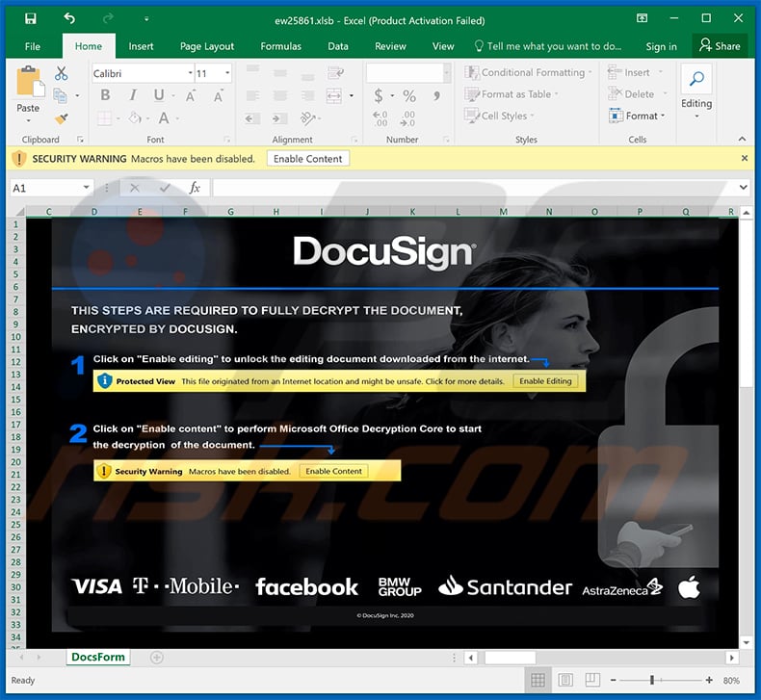Switch to Page Layout view icon
Image resolution: width=761 pixels, height=700 pixels.
564,680
